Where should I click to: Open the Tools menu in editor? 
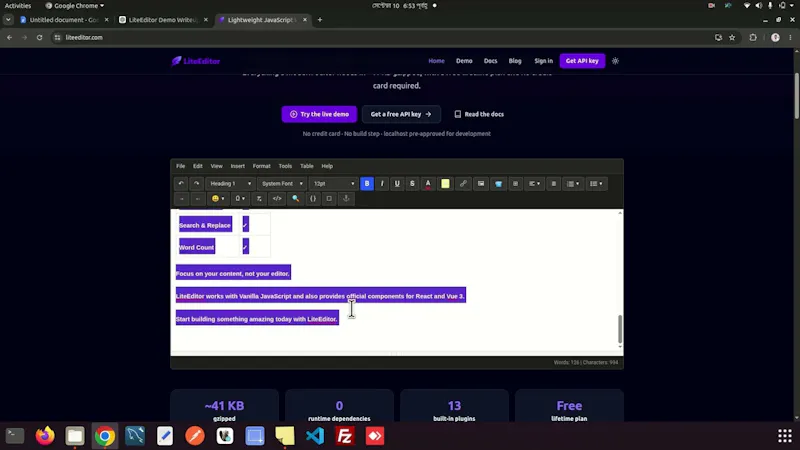pos(285,166)
